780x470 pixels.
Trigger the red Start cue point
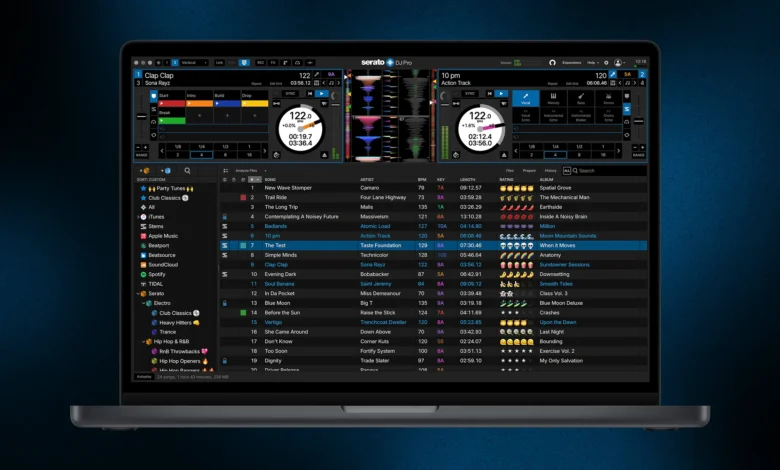[x=172, y=103]
